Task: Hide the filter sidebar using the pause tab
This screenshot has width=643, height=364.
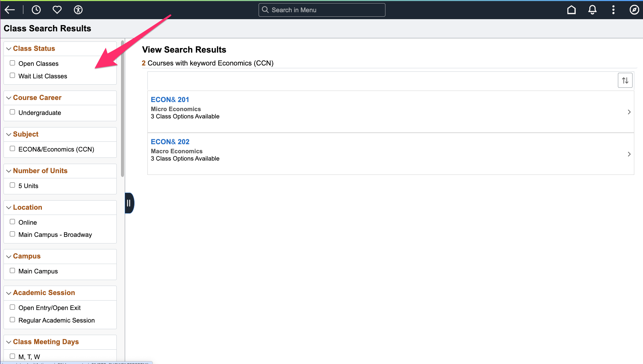Action: coord(129,203)
